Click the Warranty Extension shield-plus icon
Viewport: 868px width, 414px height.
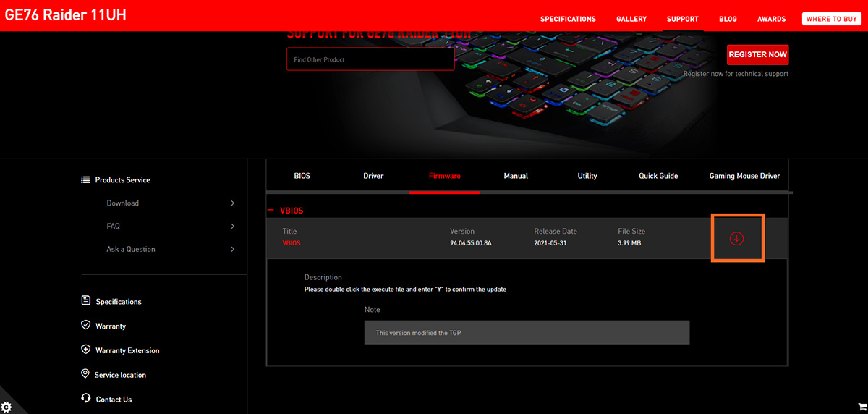(x=86, y=350)
